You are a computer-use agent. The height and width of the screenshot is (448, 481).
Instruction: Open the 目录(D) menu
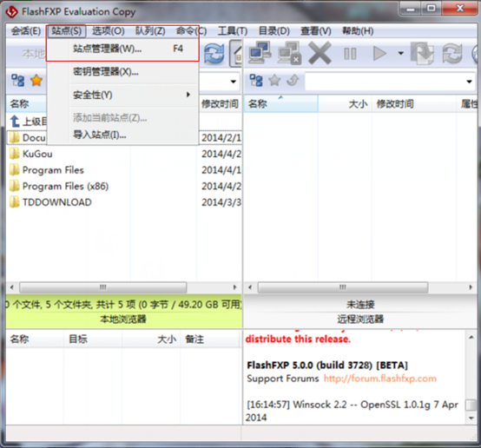(x=274, y=31)
